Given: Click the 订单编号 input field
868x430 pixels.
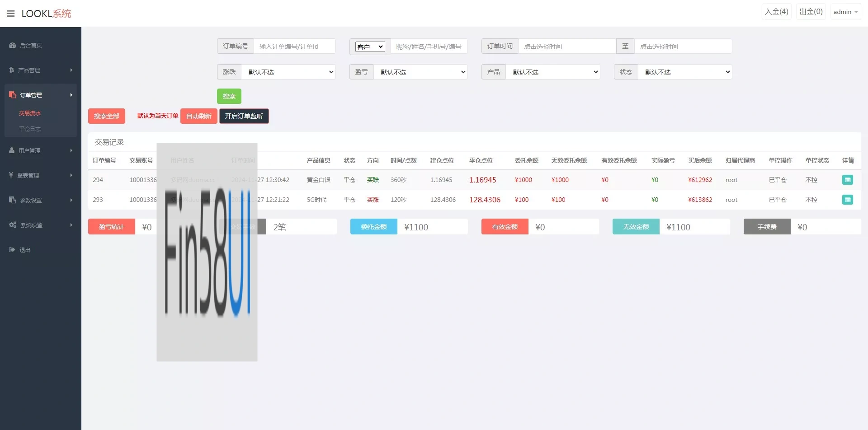Looking at the screenshot, I should pyautogui.click(x=294, y=47).
